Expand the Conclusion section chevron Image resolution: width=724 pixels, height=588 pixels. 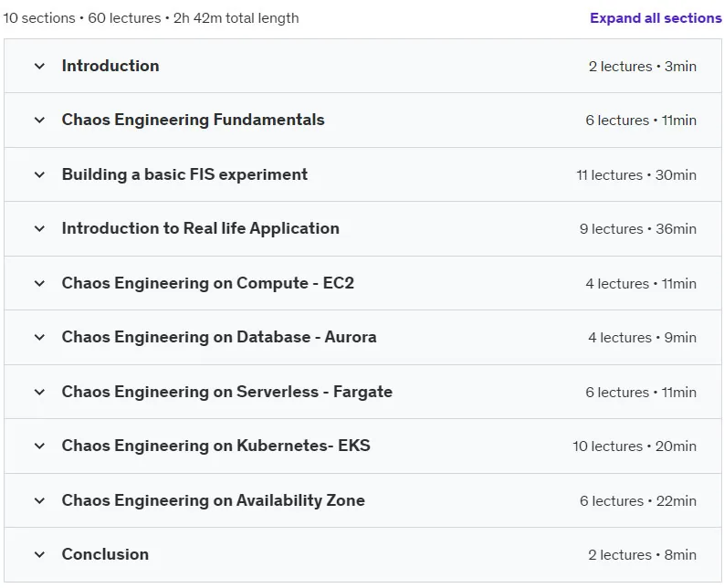click(x=39, y=554)
